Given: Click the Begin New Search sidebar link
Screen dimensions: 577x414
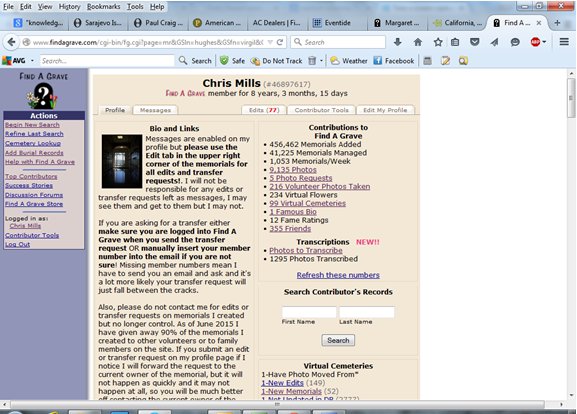Looking at the screenshot, I should [x=32, y=125].
